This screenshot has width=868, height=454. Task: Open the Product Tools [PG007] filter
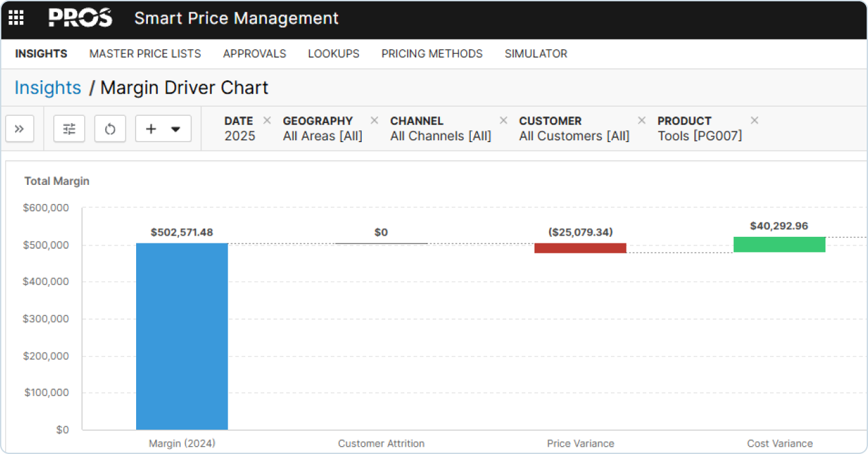pos(700,136)
